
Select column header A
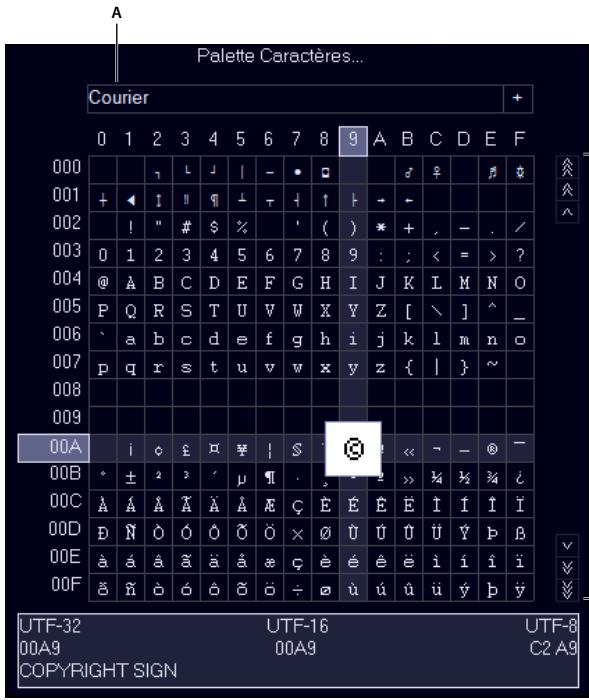(x=380, y=139)
